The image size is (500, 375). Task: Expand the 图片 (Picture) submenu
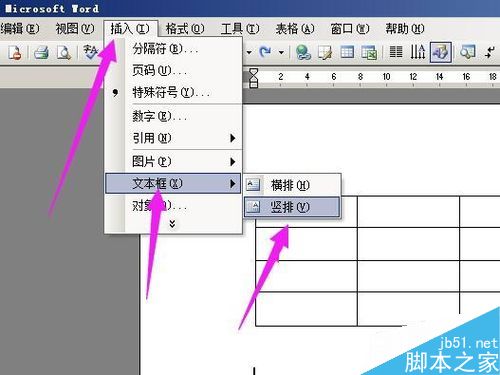[173, 162]
